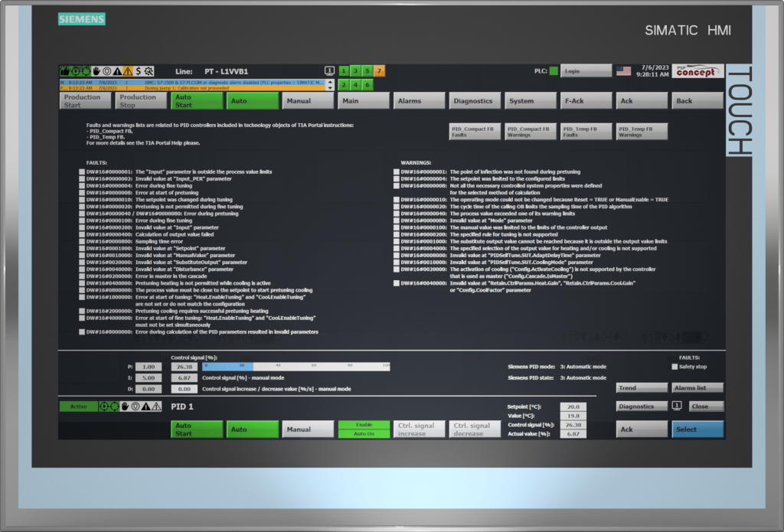Click the Siemens logo
The width and height of the screenshot is (784, 532).
pyautogui.click(x=81, y=19)
